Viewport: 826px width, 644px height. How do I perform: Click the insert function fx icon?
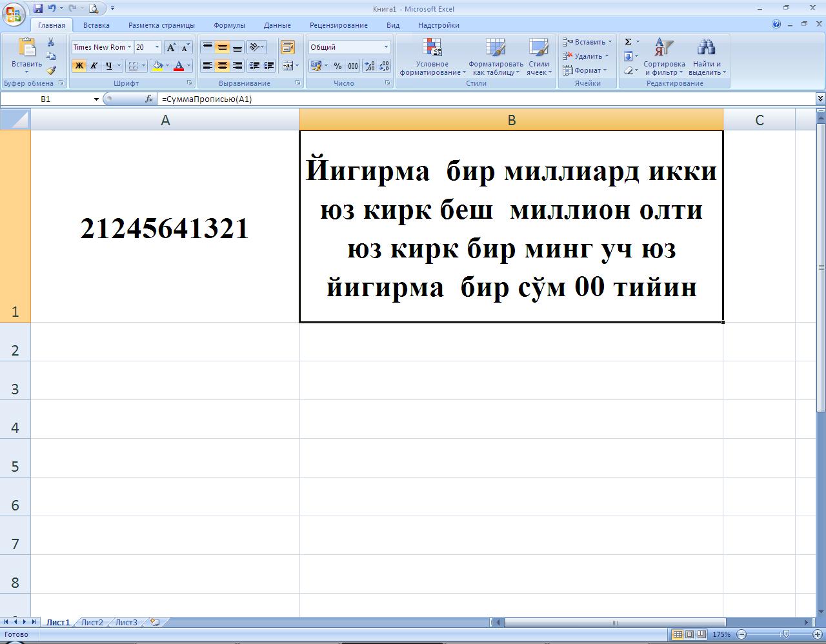(x=149, y=99)
